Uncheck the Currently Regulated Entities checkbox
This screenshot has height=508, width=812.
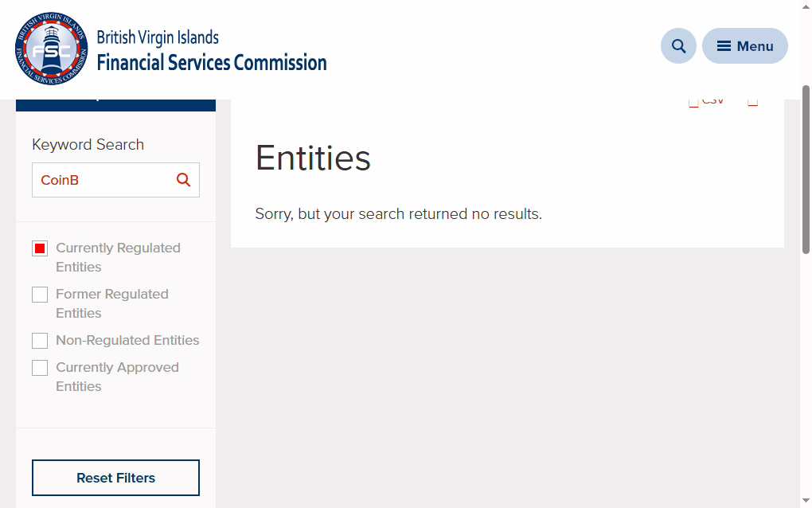pos(40,248)
